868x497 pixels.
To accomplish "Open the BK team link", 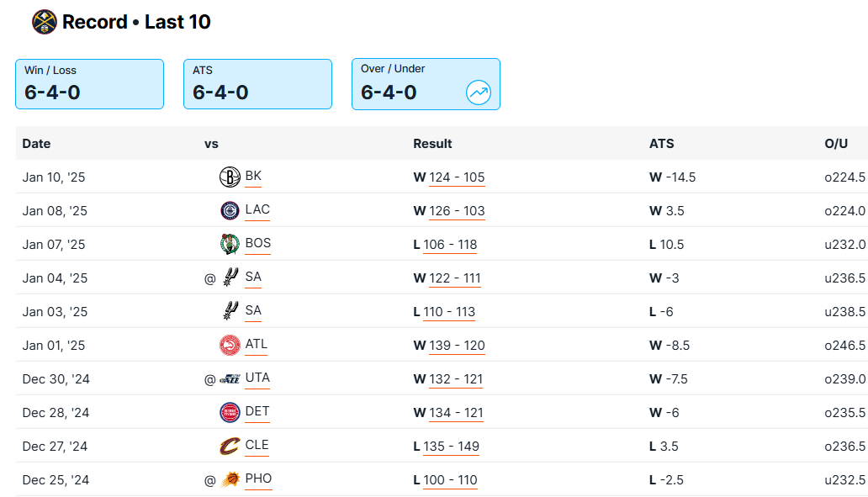I will click(x=253, y=177).
